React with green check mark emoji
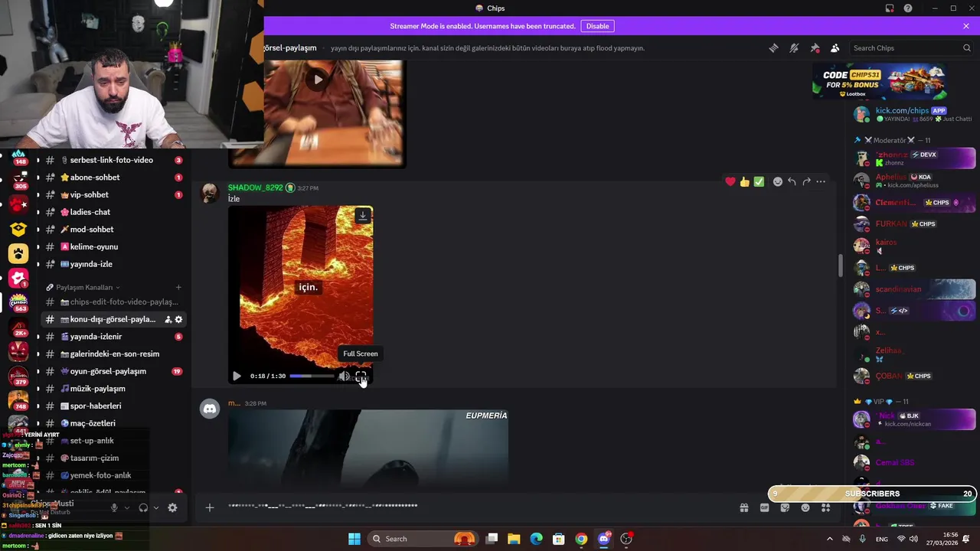This screenshot has width=980, height=551. 759,181
